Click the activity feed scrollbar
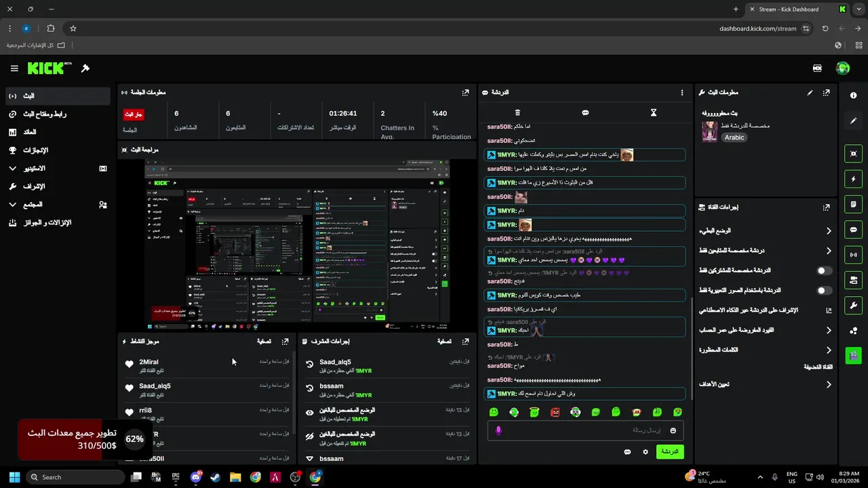The image size is (868, 488). pyautogui.click(x=294, y=393)
